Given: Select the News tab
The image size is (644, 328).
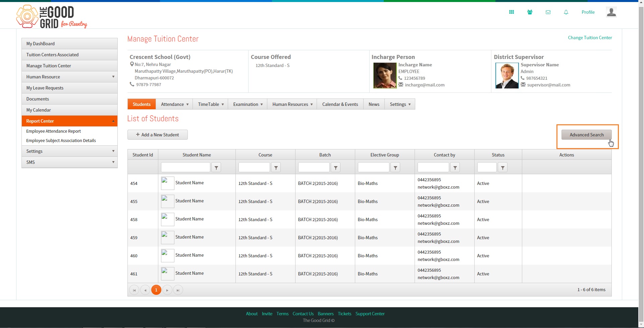Looking at the screenshot, I should click(x=374, y=104).
